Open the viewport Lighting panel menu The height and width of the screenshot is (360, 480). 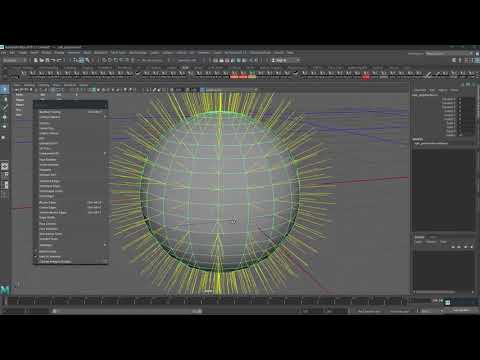pos(43,85)
